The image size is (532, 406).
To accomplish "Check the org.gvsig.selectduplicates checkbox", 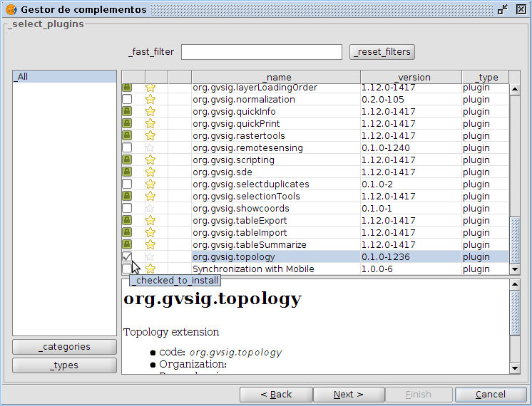I will click(x=127, y=184).
